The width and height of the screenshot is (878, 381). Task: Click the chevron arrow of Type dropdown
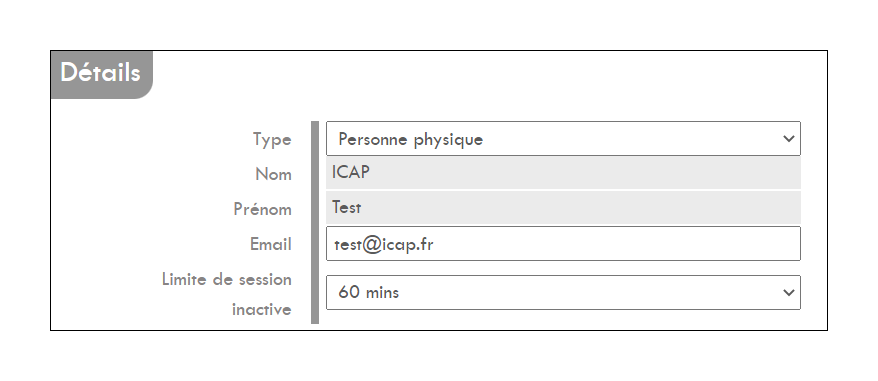click(x=788, y=138)
